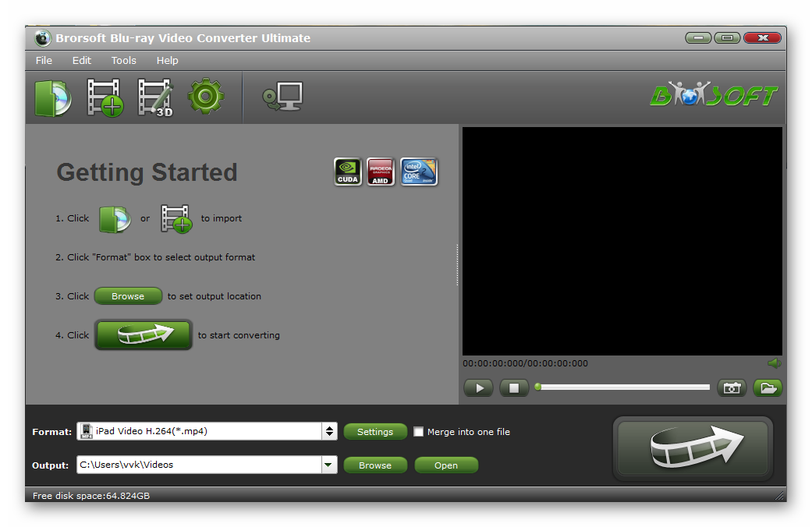
Task: Open the Help menu
Action: (x=167, y=61)
